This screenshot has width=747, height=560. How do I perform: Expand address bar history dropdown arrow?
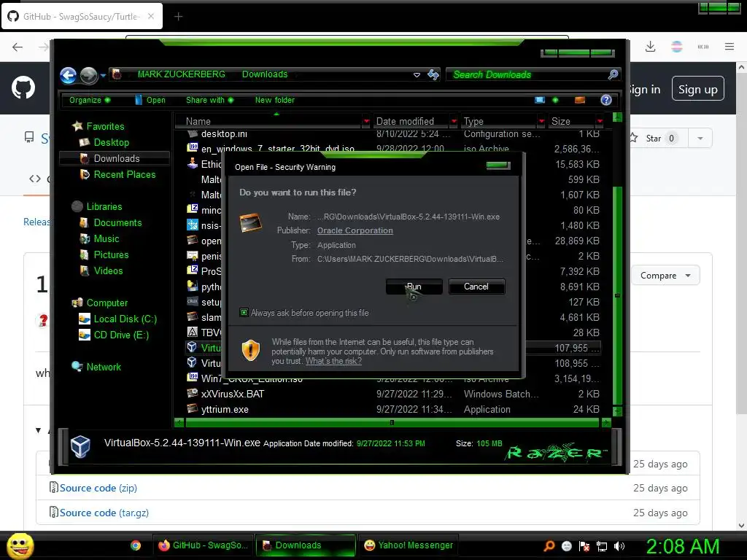tap(417, 75)
